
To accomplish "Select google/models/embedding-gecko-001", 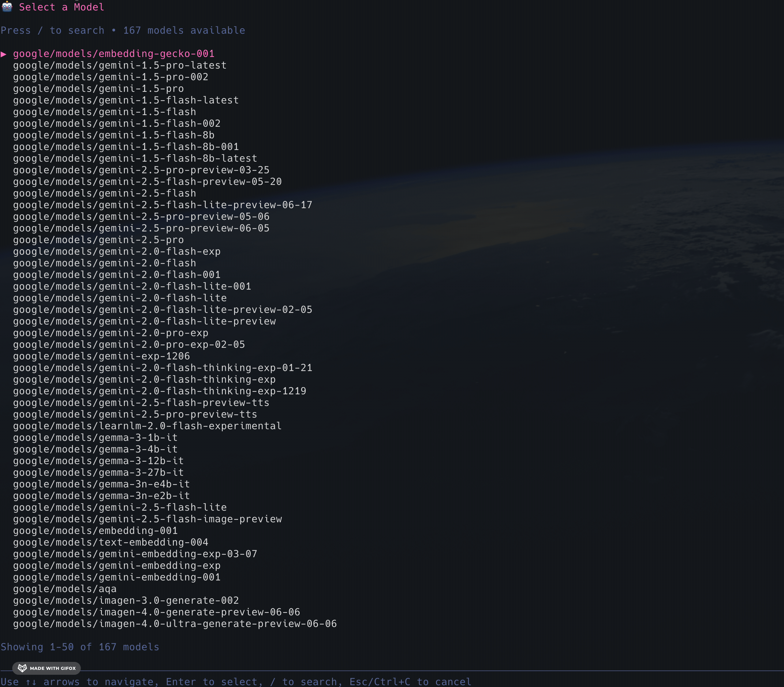I will tap(114, 54).
